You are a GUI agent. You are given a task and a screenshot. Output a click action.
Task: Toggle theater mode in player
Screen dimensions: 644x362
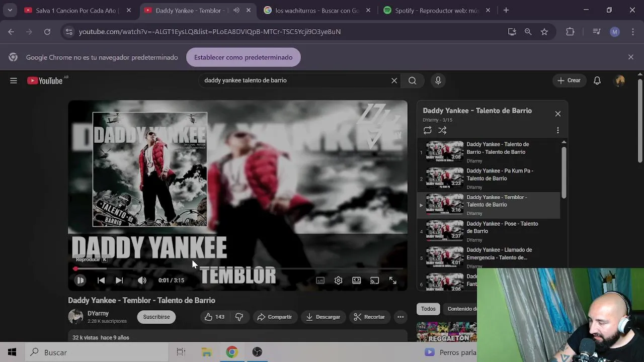tap(356, 281)
